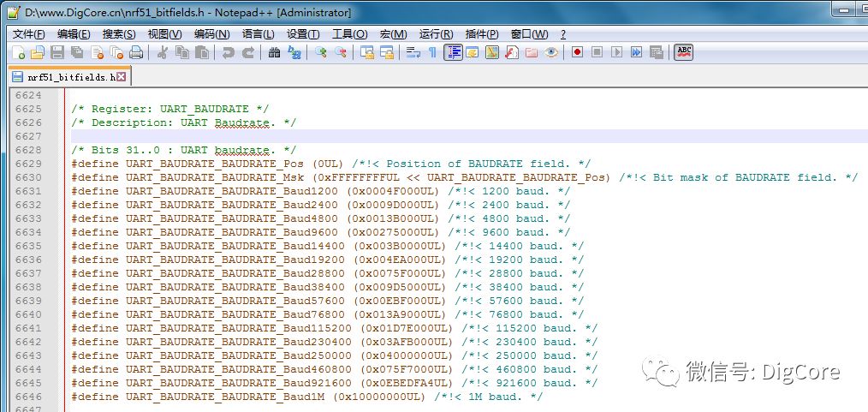Open the 工具(O) menu
The width and height of the screenshot is (868, 412).
tap(350, 34)
